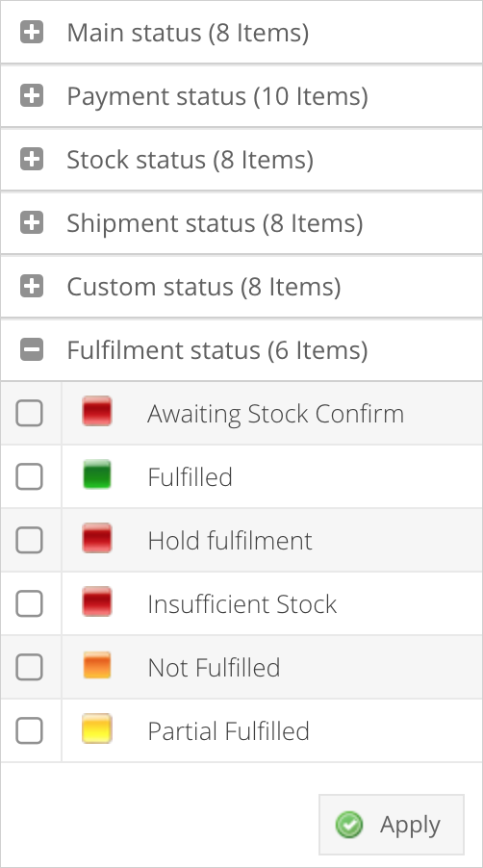Enable the Hold fulfilment checkbox

(x=29, y=540)
